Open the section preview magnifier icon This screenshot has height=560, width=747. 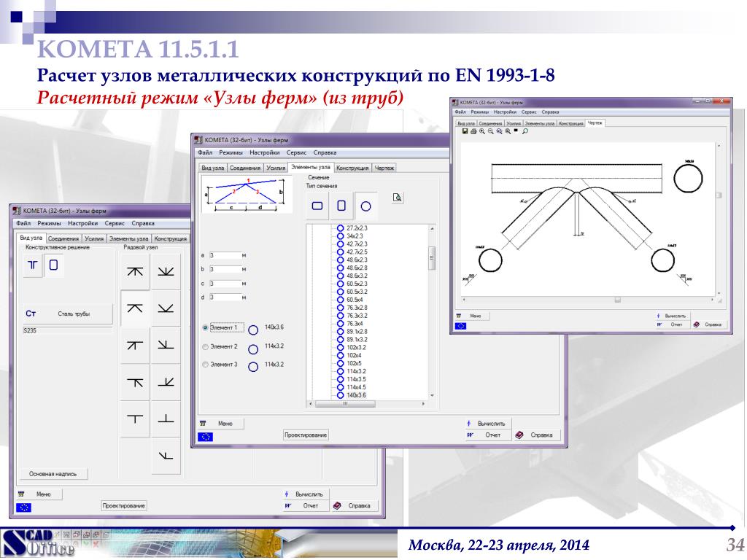point(398,197)
